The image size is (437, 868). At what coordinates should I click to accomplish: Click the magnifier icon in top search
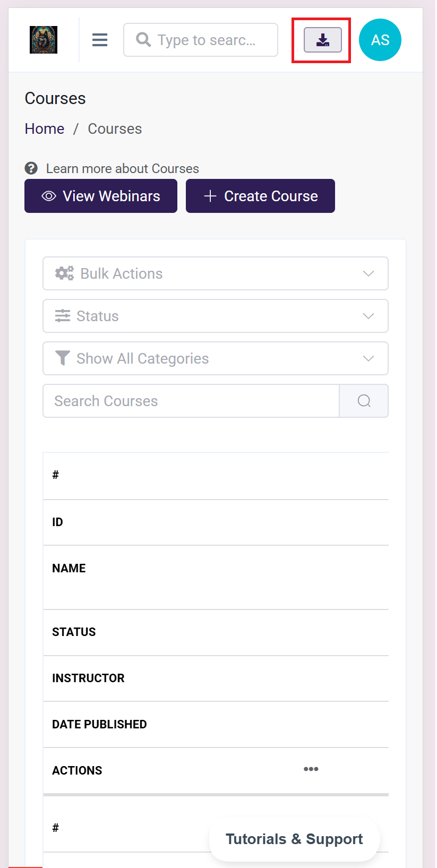(x=143, y=40)
